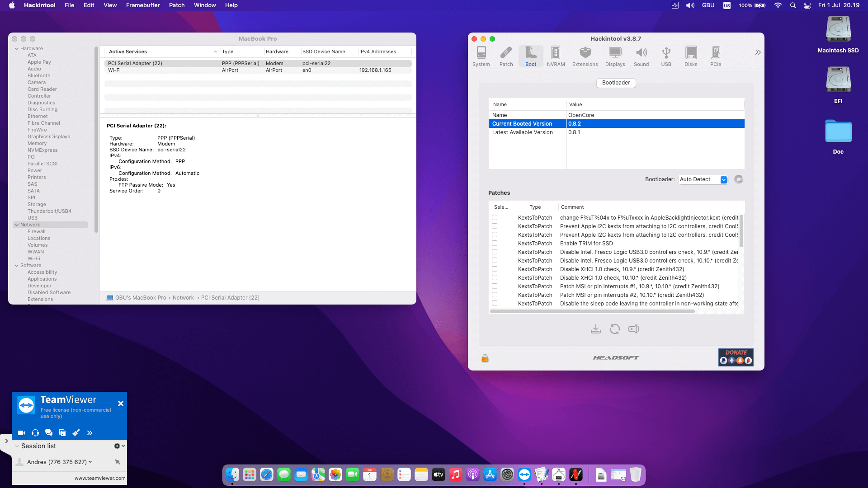Show more toolbar items via double chevron
The height and width of the screenshot is (488, 868).
tap(758, 52)
